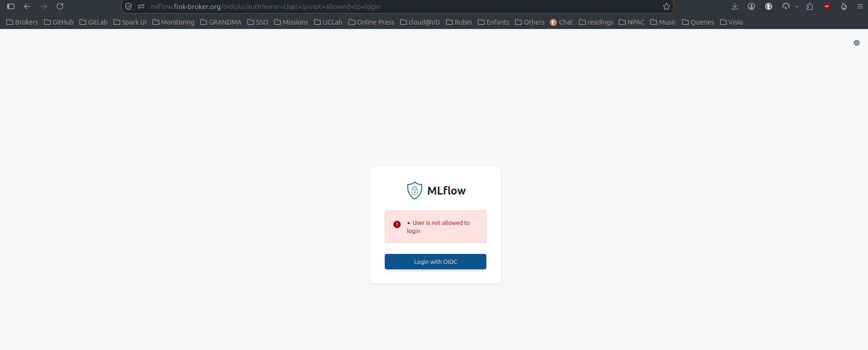Open the Enfants bookmark folder
The width and height of the screenshot is (868, 350).
(494, 22)
